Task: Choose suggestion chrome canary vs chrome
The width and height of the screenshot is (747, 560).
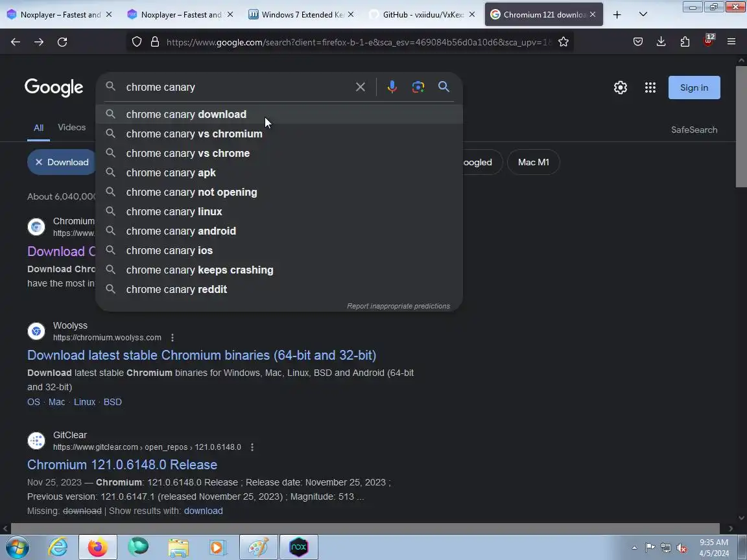Action: click(x=279, y=154)
